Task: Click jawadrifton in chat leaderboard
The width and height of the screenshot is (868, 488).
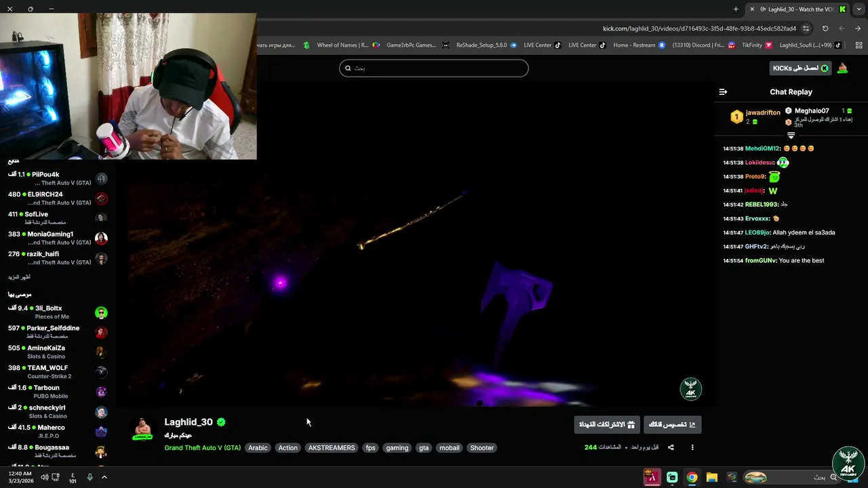Action: (x=763, y=113)
